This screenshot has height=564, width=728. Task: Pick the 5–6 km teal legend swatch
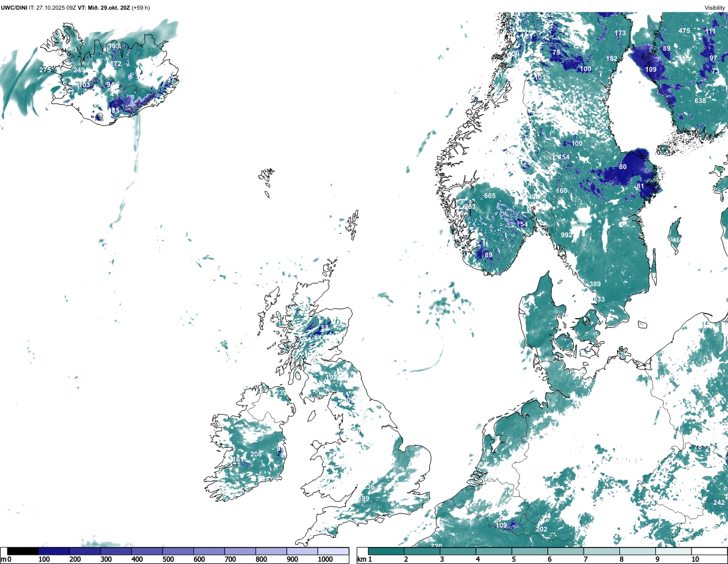pos(530,551)
